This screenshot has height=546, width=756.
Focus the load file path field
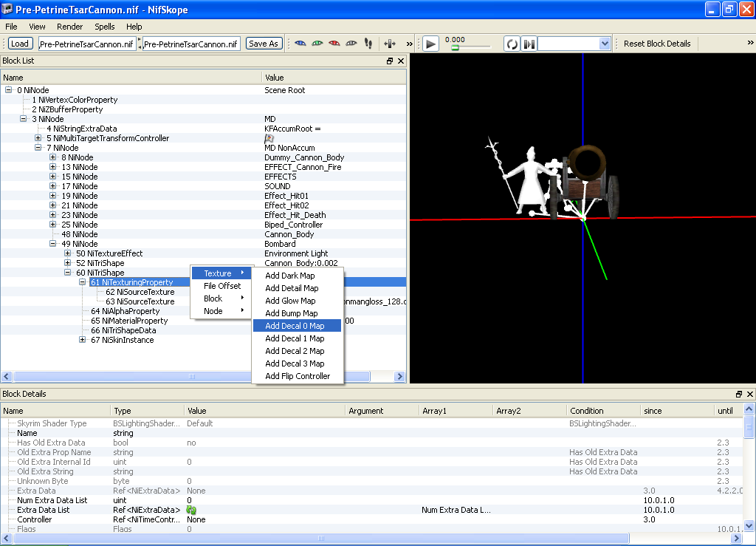click(87, 44)
